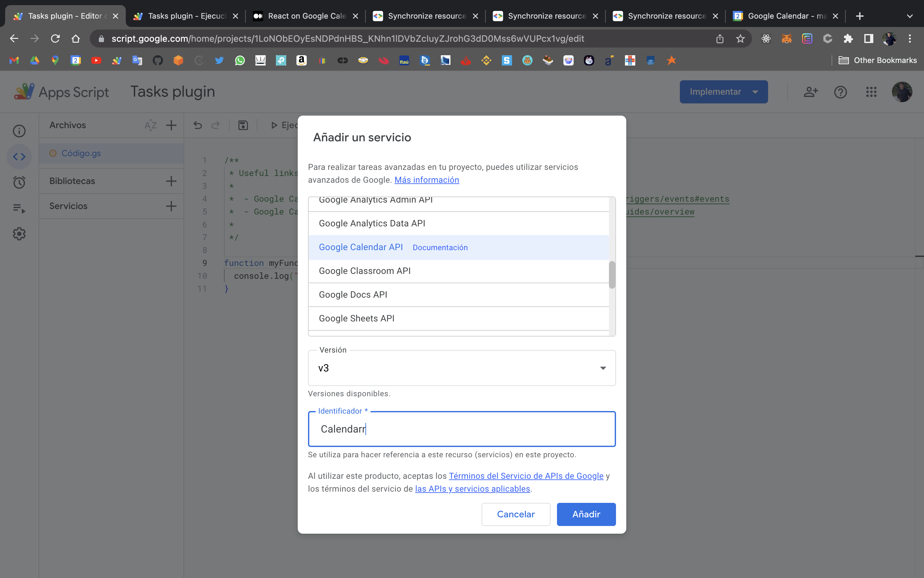Open Twitter bookmark icon

click(219, 60)
